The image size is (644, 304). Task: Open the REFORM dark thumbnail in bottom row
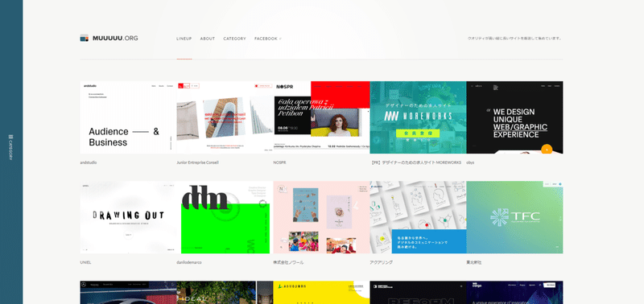[418, 293]
